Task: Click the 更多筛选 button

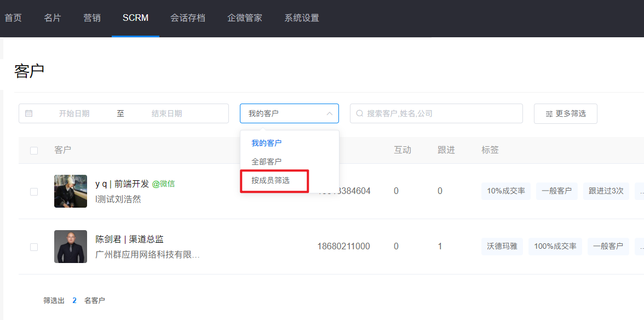Action: 565,113
